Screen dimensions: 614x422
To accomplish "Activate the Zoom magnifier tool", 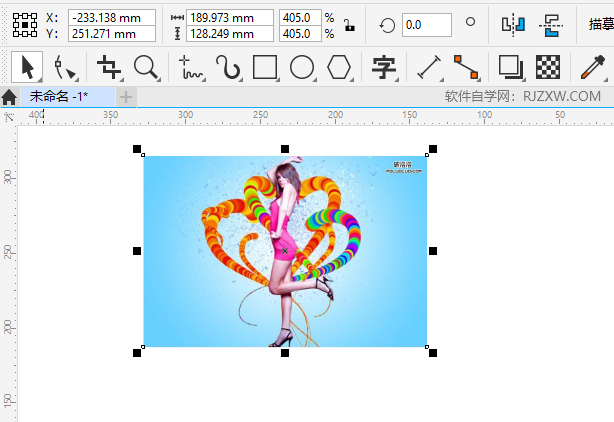I will tap(146, 67).
